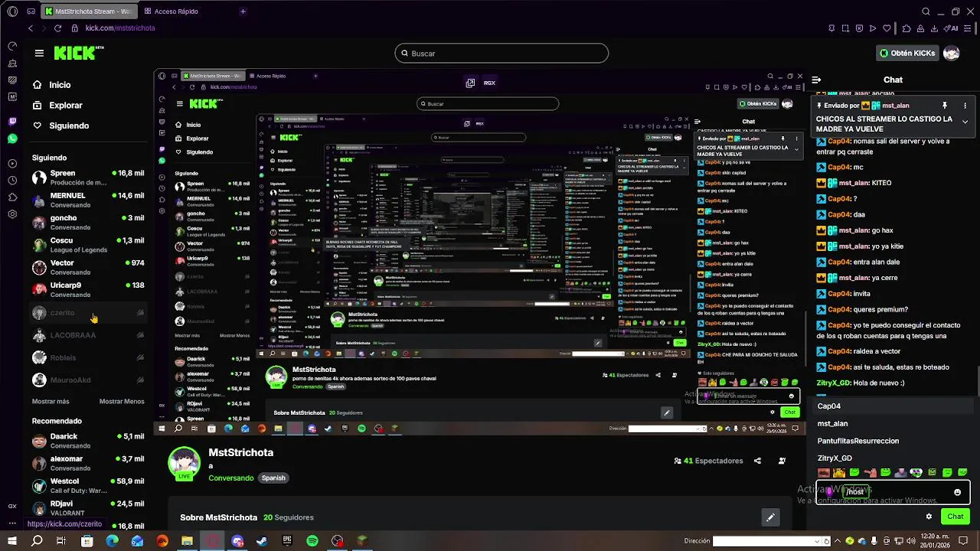980x551 pixels.
Task: Open recommended channel alexomar
Action: click(x=88, y=463)
